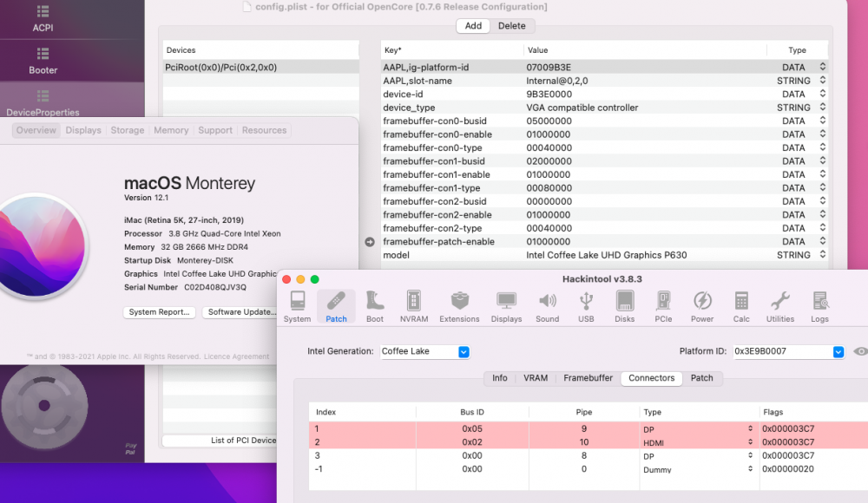Select connector row with Bus ID 0x02
The height and width of the screenshot is (503, 868).
coord(589,442)
